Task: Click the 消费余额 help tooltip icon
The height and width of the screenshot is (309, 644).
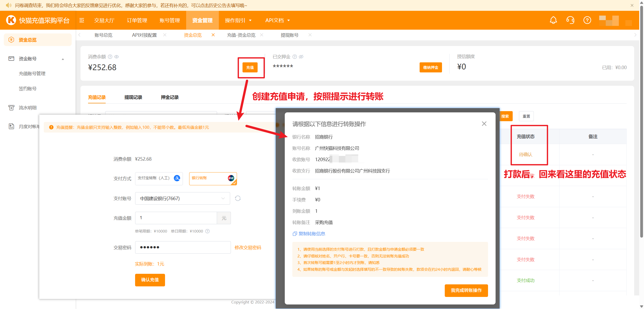Action: (x=110, y=57)
